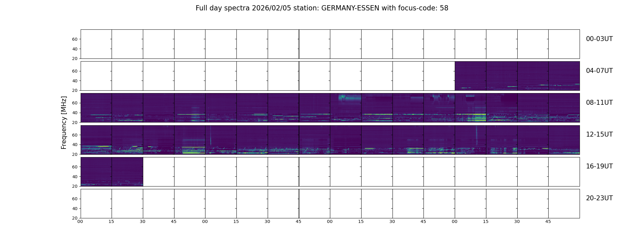Click the "40" frequency tick of the 00-03UT row
Viewport: 644px width, 245px height.
(75, 49)
